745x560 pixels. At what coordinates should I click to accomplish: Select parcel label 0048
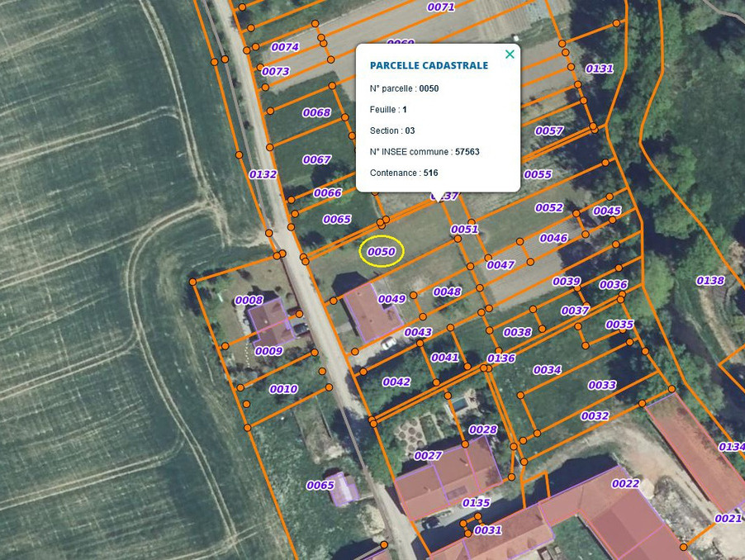point(447,292)
